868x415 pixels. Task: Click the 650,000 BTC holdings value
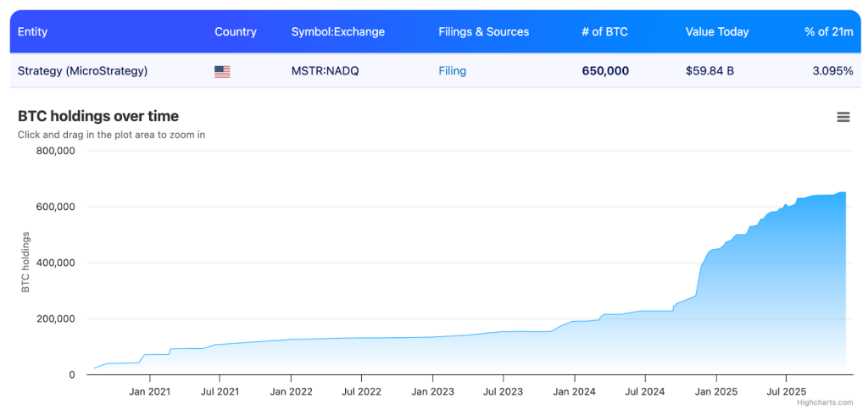point(605,71)
